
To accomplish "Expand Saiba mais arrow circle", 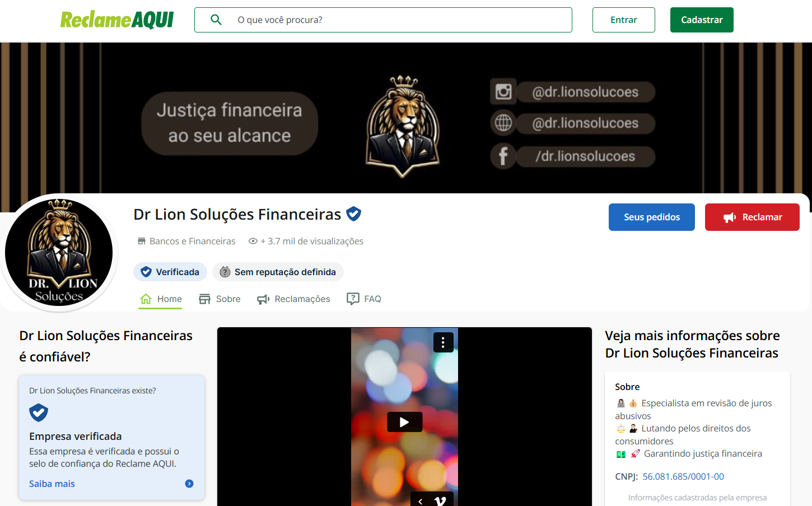I will 189,484.
